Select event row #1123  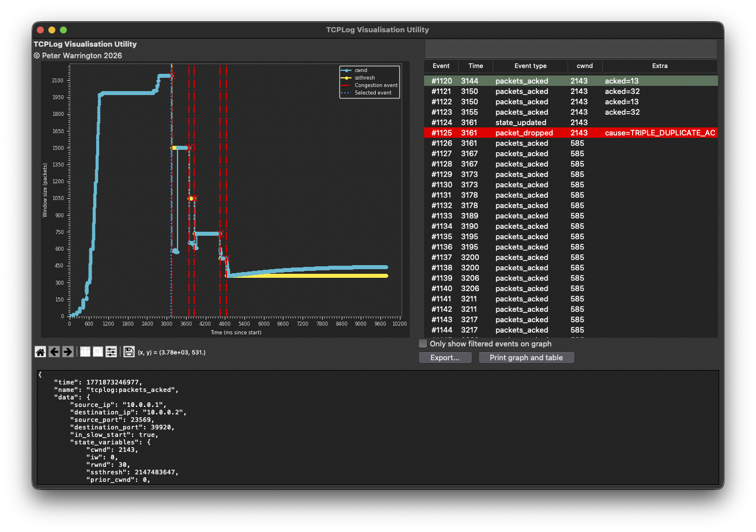pos(571,112)
